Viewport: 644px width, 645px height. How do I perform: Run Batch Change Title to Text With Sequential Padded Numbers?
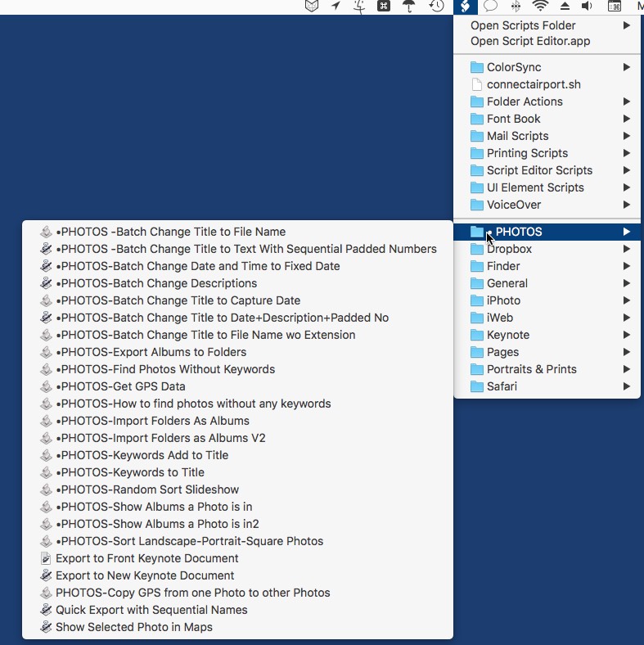pyautogui.click(x=237, y=249)
